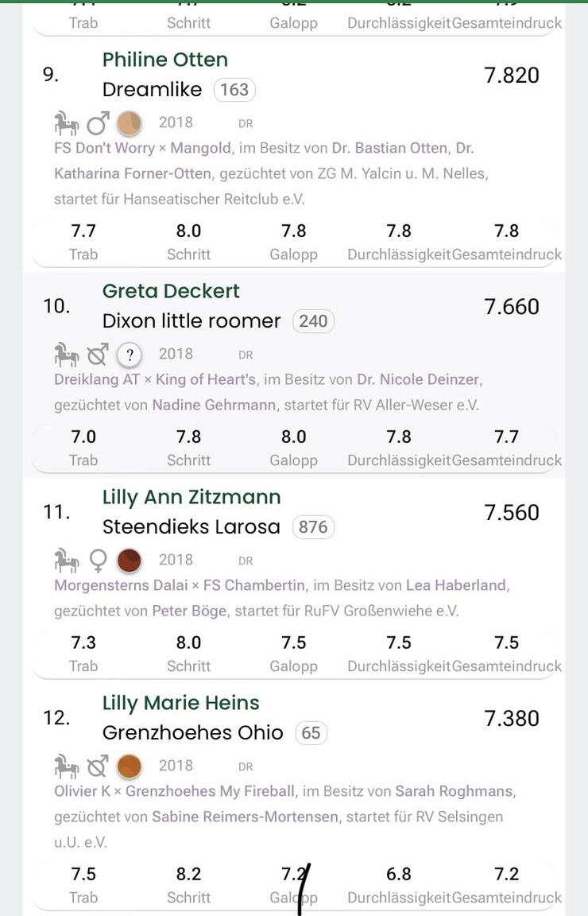Click start number badge 876 next to Steendieks Larosa
Image resolution: width=588 pixels, height=916 pixels.
tap(313, 527)
